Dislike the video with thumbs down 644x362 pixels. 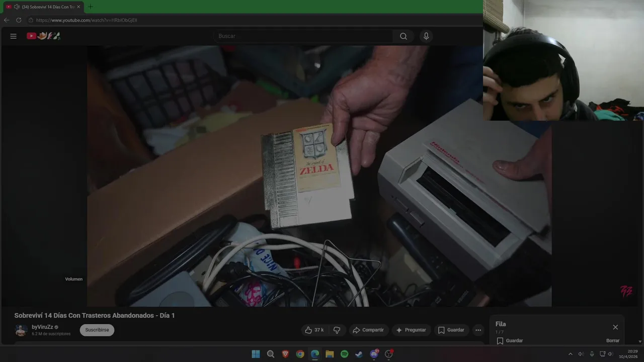click(337, 330)
